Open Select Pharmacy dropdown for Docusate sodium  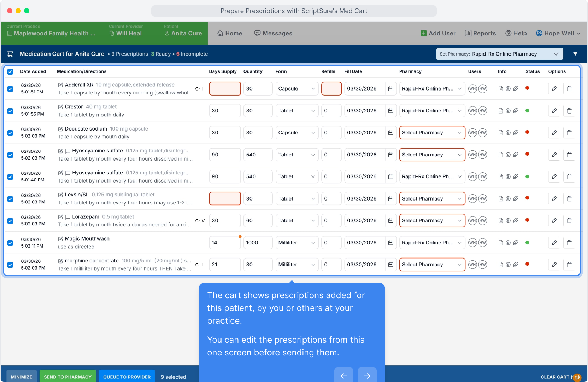pos(432,133)
